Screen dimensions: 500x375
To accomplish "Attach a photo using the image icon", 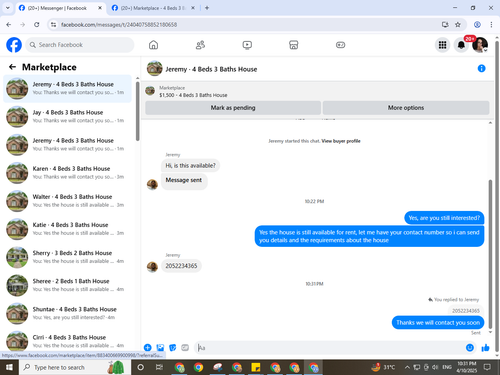I will pos(160,348).
